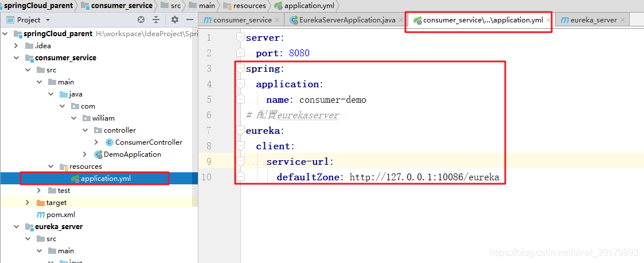644x263 pixels.
Task: Expand the DemoApplication node
Action: coord(85,154)
